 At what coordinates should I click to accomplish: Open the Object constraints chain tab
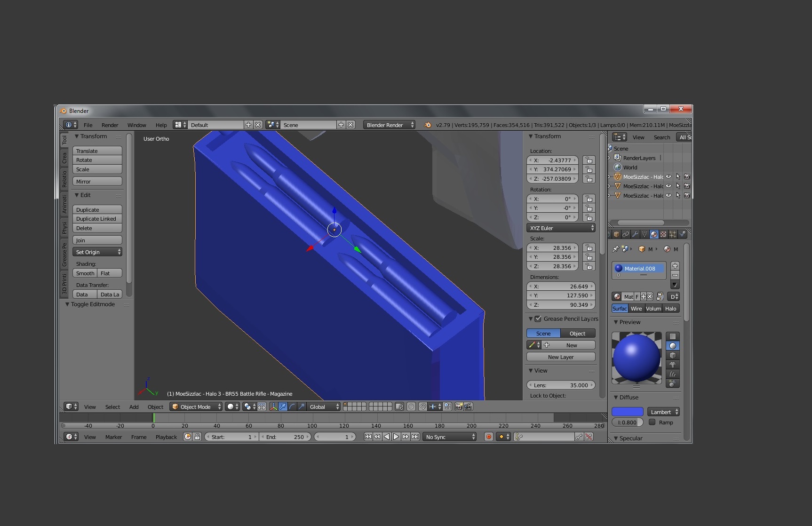click(626, 234)
